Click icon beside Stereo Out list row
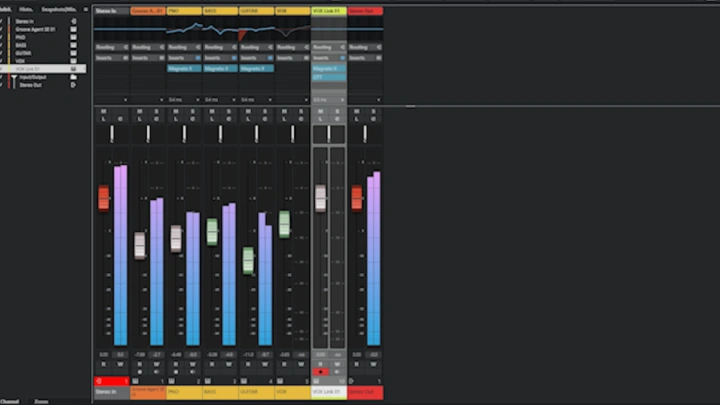 (x=73, y=85)
